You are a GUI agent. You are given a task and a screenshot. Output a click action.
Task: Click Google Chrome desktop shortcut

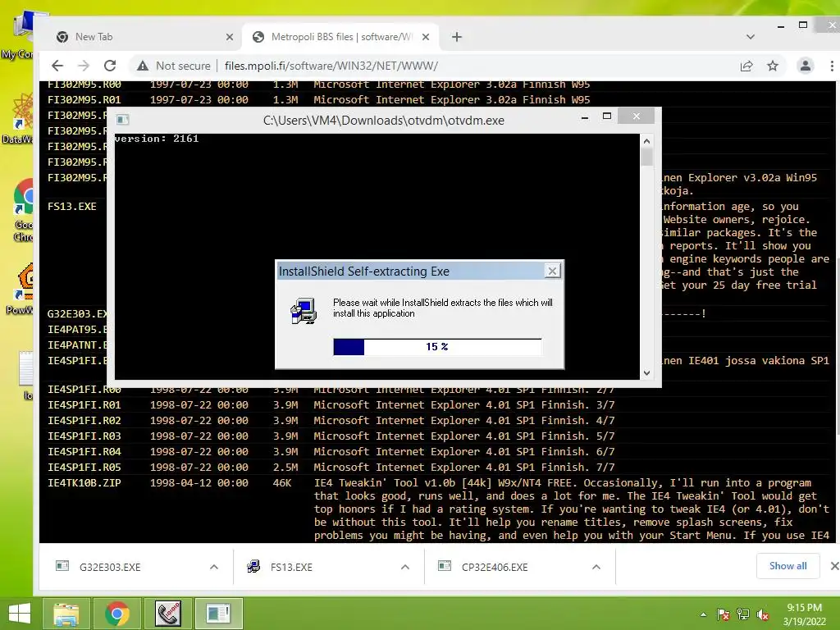(24, 212)
